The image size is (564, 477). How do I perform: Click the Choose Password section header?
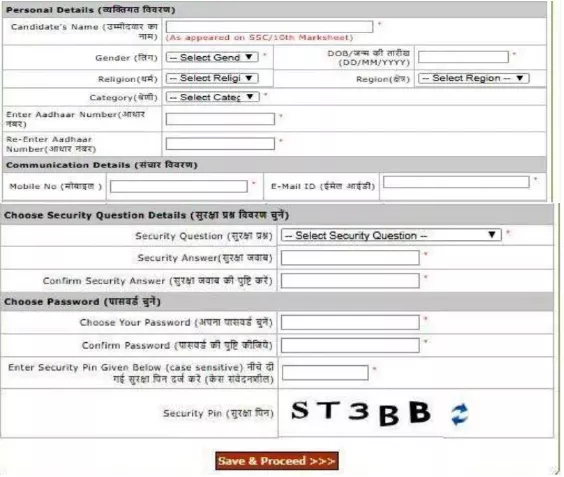[277, 301]
